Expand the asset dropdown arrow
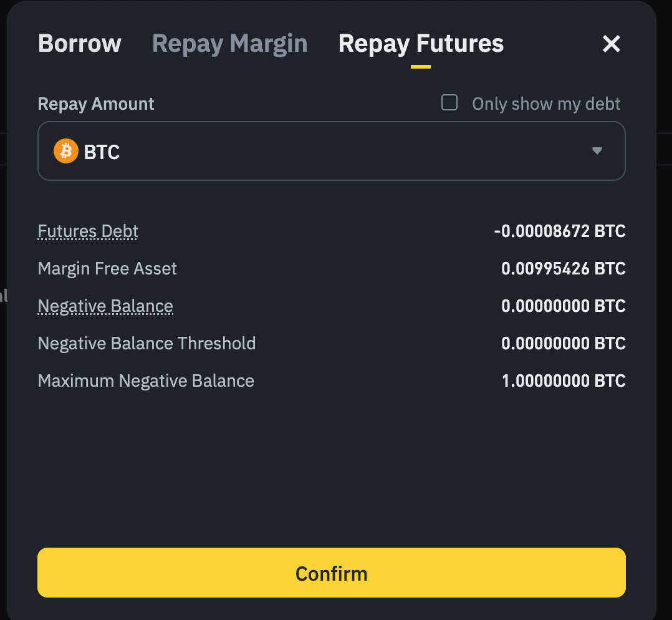Viewport: 672px width, 620px height. (597, 151)
